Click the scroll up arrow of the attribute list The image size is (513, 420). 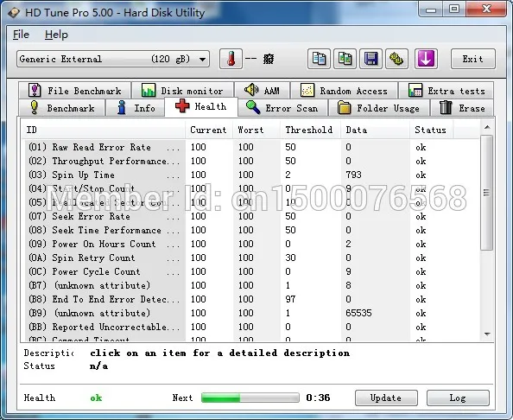(x=487, y=127)
